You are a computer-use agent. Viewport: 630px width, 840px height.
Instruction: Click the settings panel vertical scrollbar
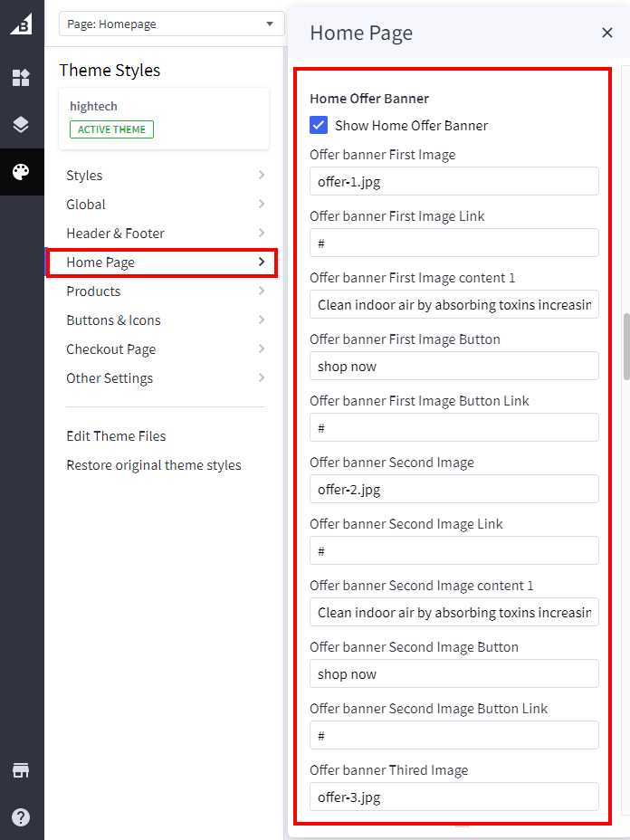click(625, 348)
